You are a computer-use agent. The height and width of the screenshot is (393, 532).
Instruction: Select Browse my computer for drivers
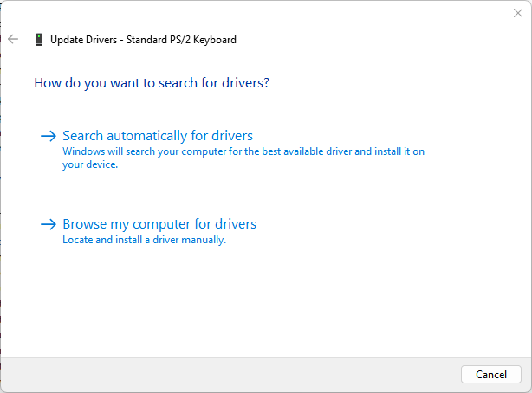click(159, 224)
